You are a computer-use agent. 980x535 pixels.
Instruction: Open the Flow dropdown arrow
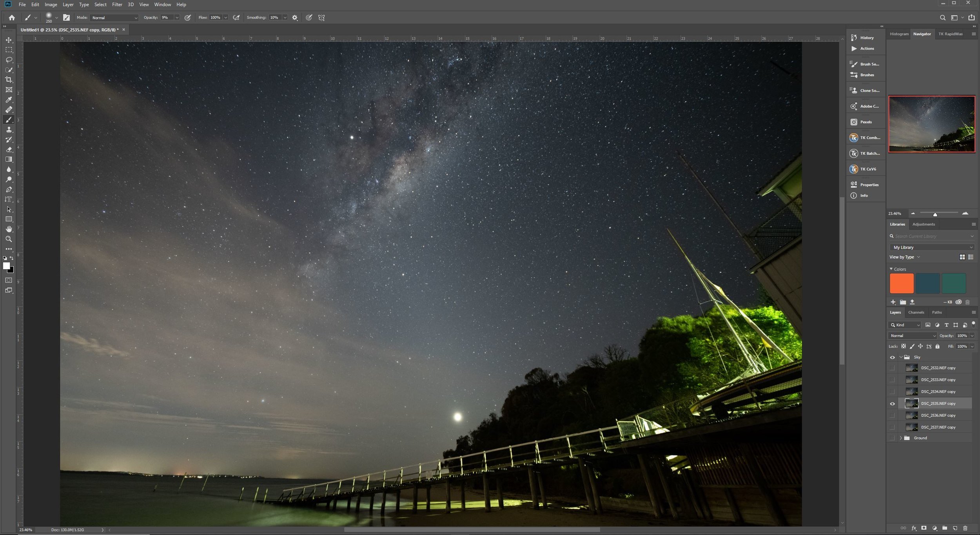coord(225,18)
